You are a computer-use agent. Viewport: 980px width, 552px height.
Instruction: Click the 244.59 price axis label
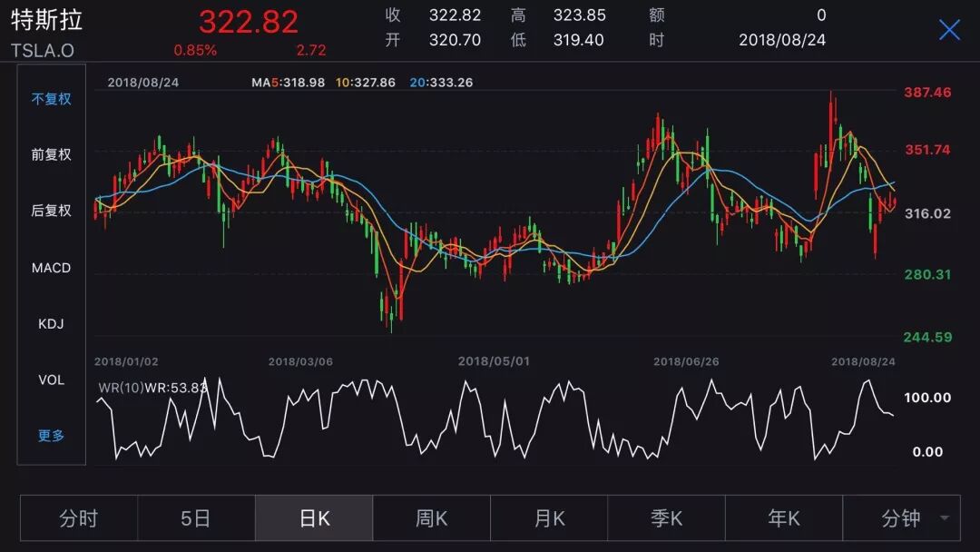click(x=927, y=338)
